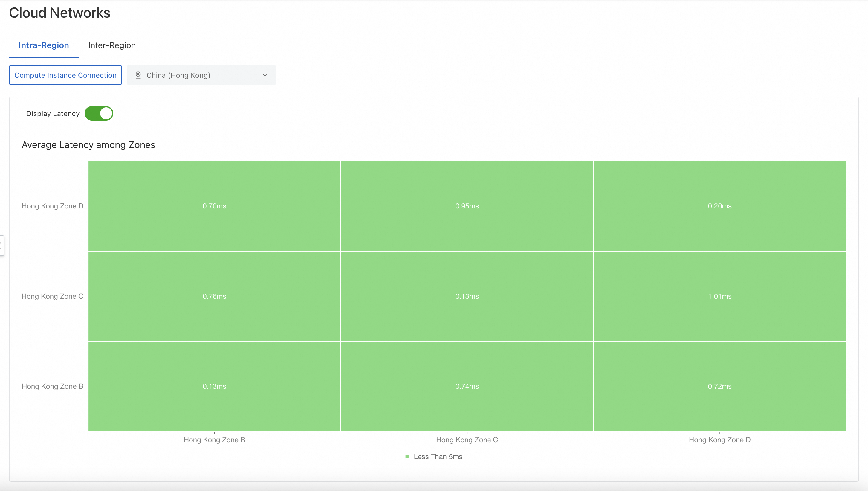The height and width of the screenshot is (491, 868).
Task: Select the 0.76ms latency cell
Action: (214, 296)
